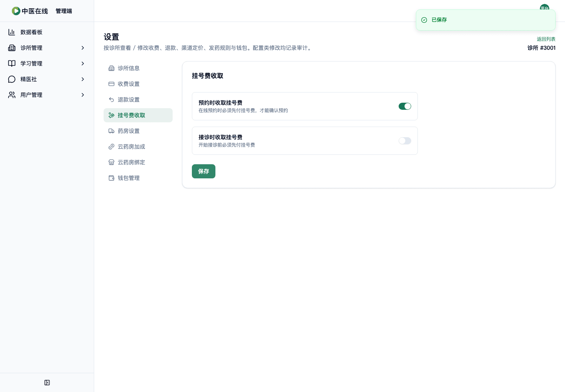
Task: Click 在线预约时必须先付挂号费 description text
Action: (243, 111)
